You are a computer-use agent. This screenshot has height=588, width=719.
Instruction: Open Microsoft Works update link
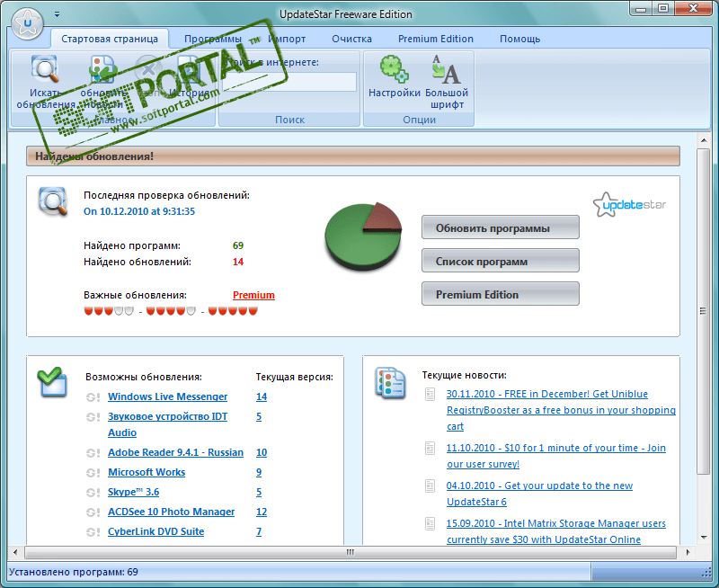tap(146, 472)
